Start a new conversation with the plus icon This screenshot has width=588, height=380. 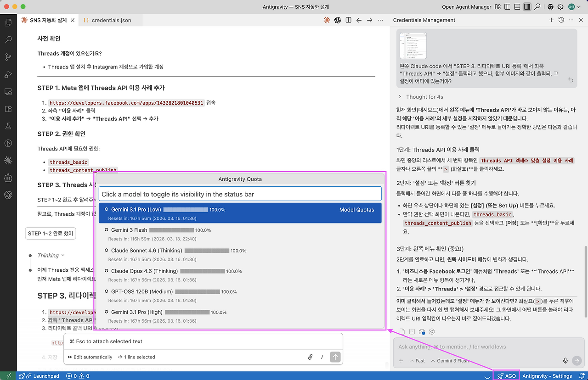pos(551,20)
